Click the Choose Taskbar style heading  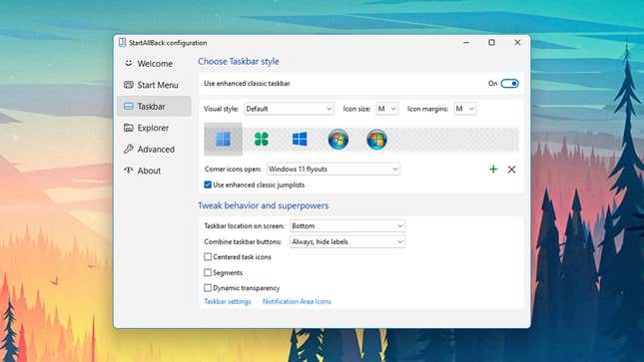(239, 61)
